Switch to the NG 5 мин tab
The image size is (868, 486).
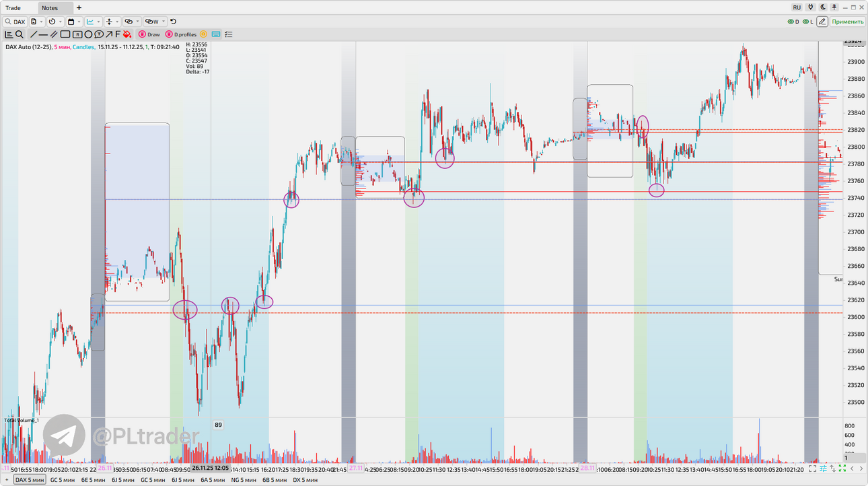click(244, 480)
